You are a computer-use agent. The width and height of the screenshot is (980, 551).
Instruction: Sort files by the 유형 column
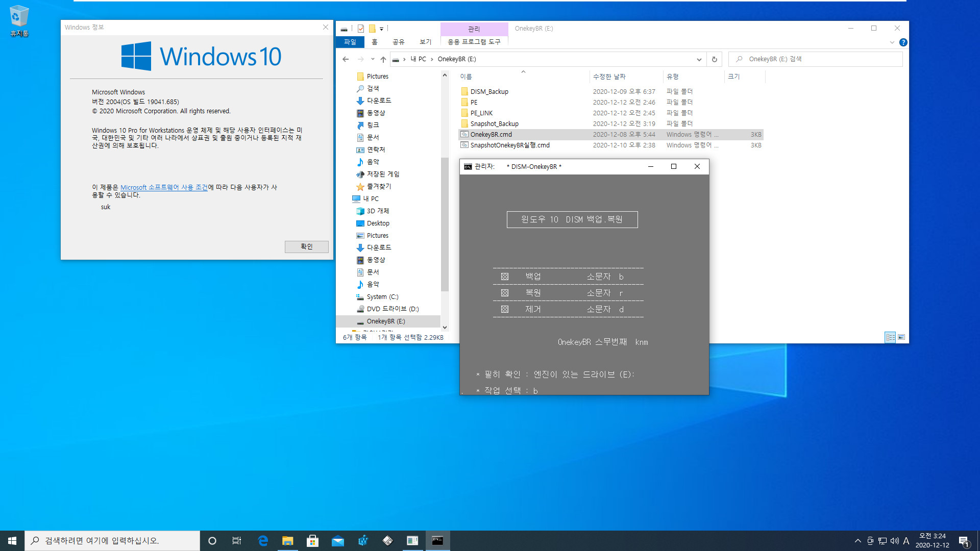(x=694, y=77)
